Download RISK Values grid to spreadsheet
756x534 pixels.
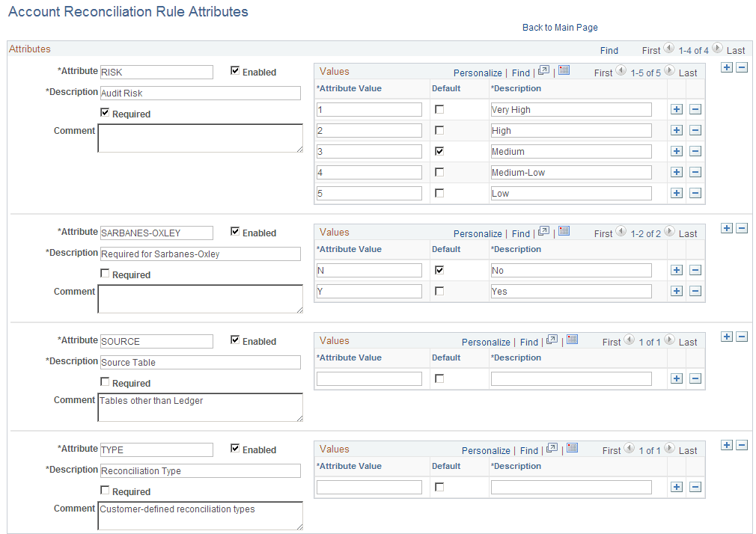[x=564, y=71]
